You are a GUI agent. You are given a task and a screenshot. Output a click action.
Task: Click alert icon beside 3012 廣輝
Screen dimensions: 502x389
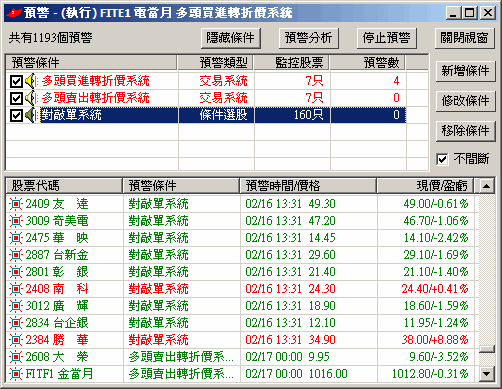tap(16, 306)
